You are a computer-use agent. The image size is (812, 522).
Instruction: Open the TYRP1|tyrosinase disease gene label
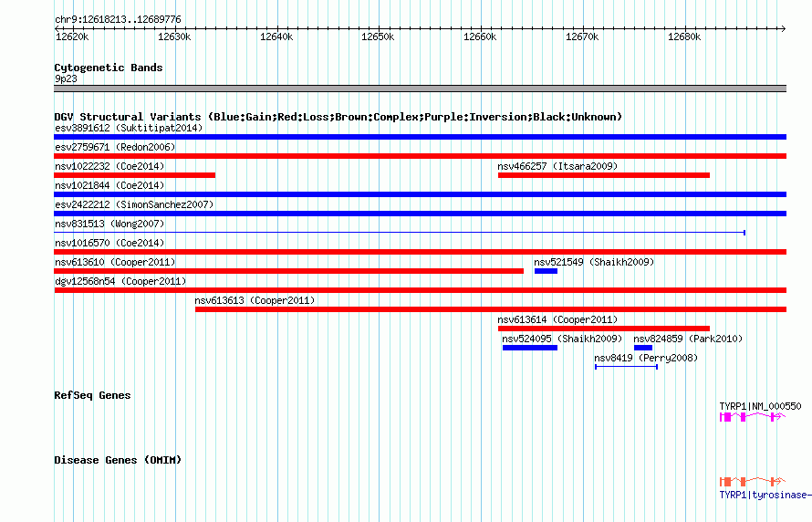(765, 495)
